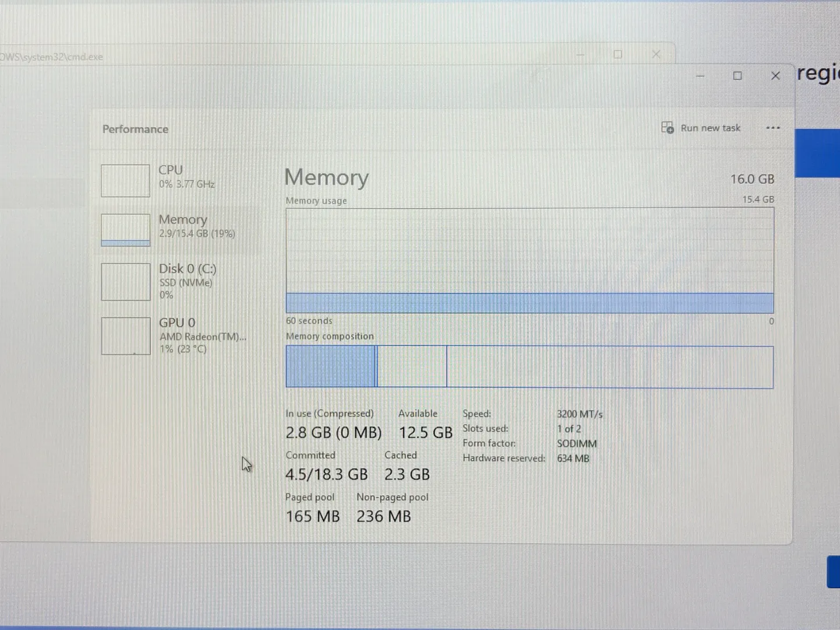Close the Task Manager window
840x630 pixels.
point(775,76)
